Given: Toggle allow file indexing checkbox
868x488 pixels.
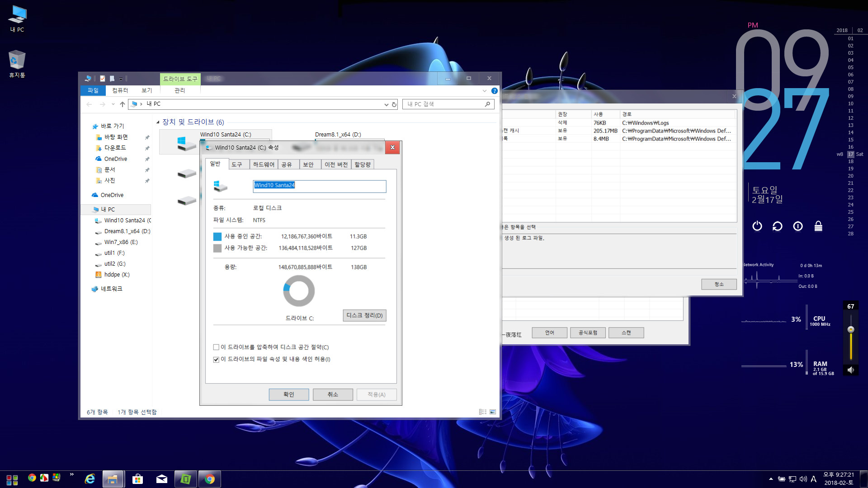Looking at the screenshot, I should click(216, 360).
